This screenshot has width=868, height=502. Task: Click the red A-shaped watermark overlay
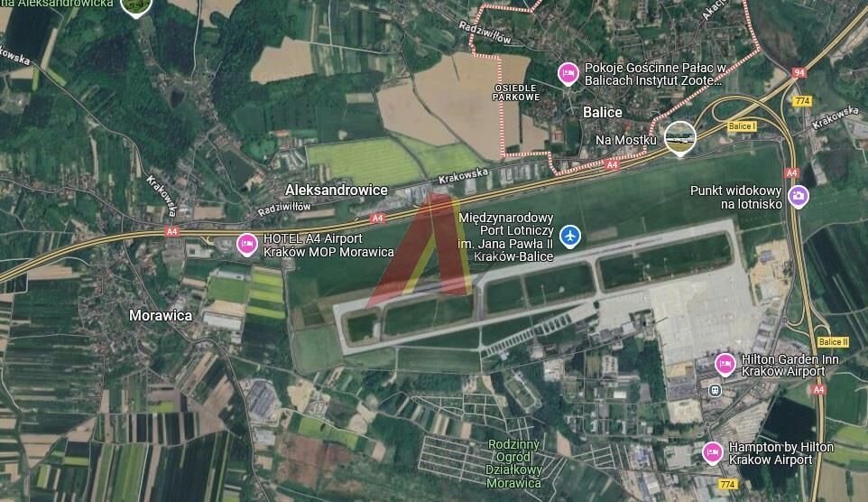tap(426, 247)
